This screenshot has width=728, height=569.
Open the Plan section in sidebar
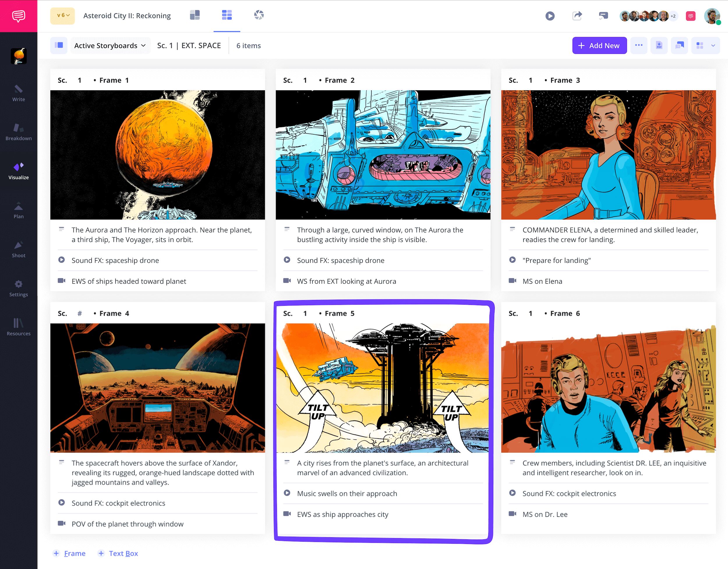pyautogui.click(x=18, y=210)
